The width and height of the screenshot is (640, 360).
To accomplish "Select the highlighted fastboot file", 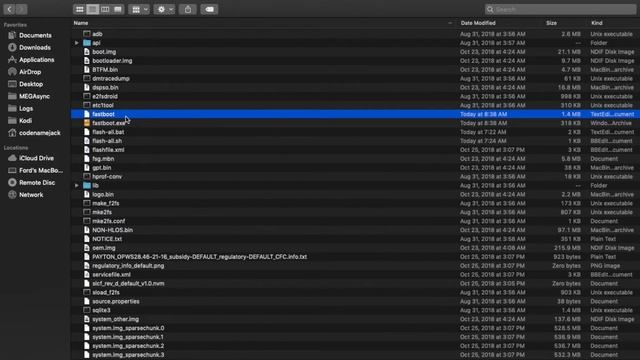I will click(355, 114).
